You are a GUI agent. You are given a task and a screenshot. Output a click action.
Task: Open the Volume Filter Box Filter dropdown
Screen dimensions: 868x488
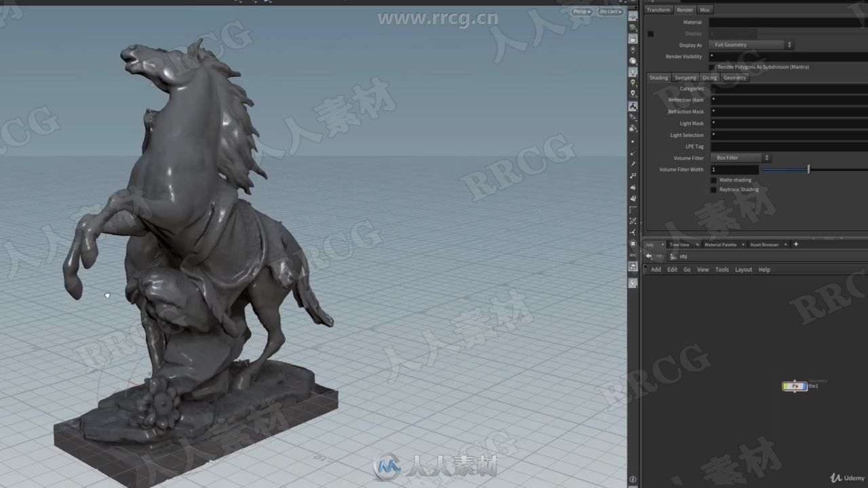pos(741,158)
